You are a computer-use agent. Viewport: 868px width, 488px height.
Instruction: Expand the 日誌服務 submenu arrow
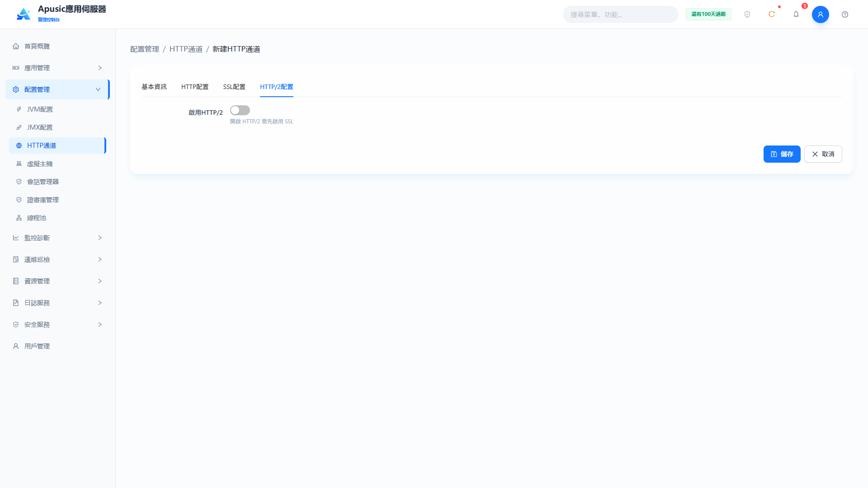click(x=100, y=303)
